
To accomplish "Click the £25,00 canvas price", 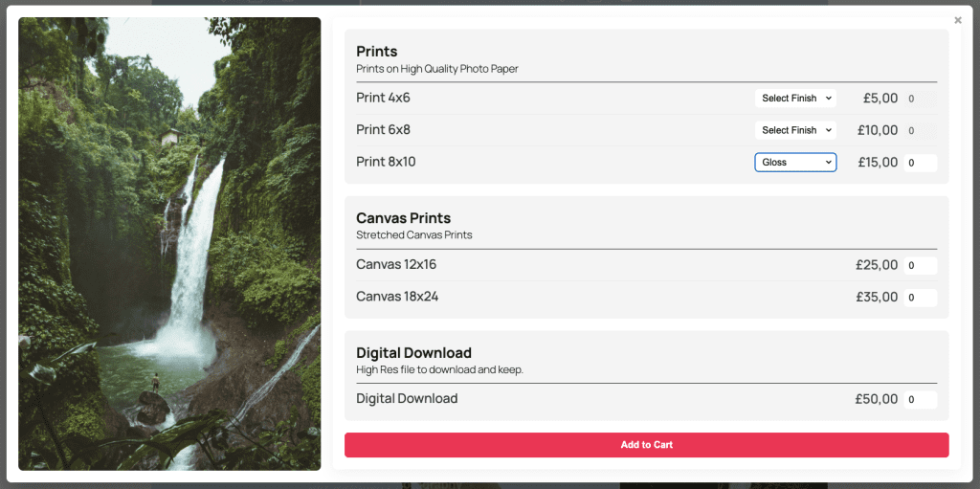I will [877, 265].
